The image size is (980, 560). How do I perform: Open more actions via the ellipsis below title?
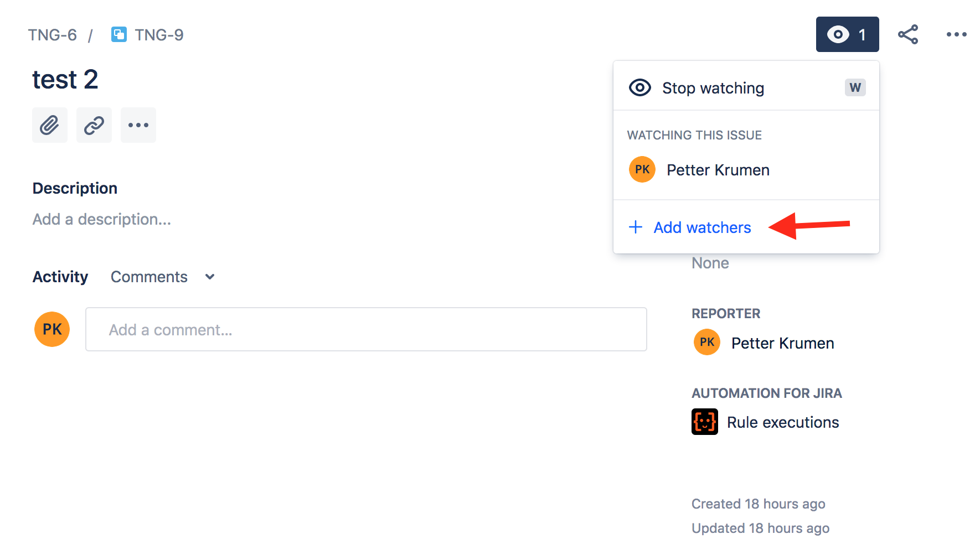click(138, 125)
